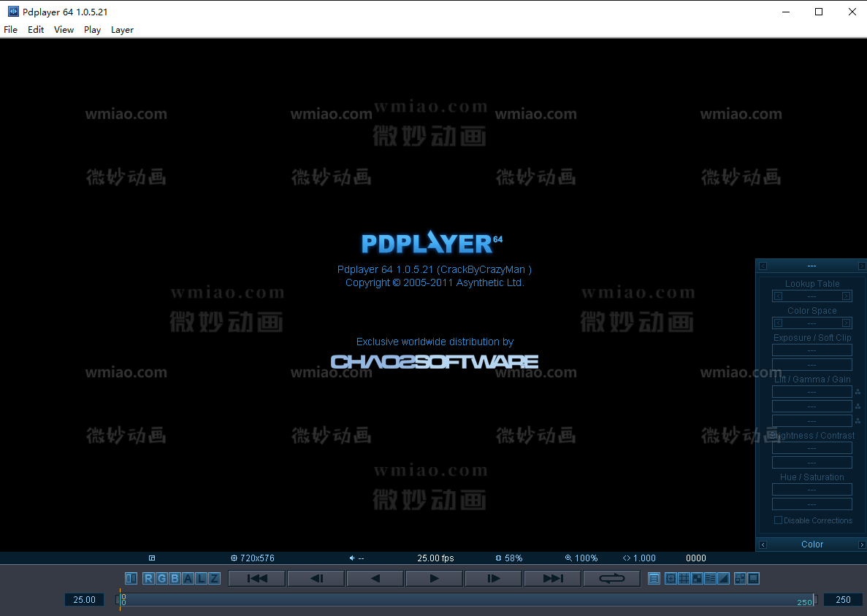Switch to previous panel using left Color arrow
The image size is (867, 616).
point(763,544)
